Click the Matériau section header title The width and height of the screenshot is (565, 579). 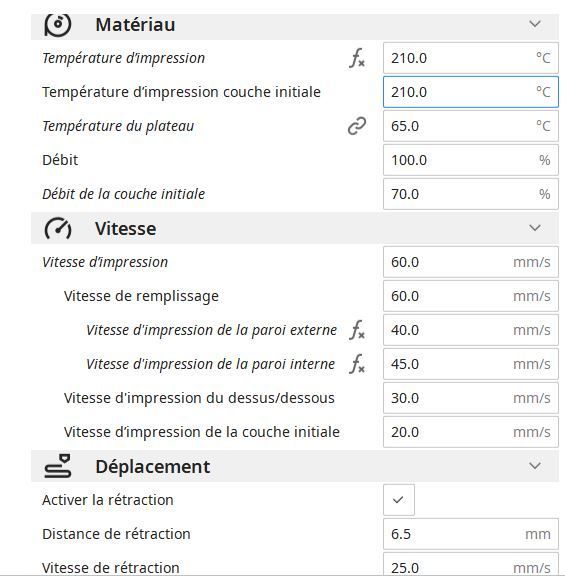click(x=135, y=25)
